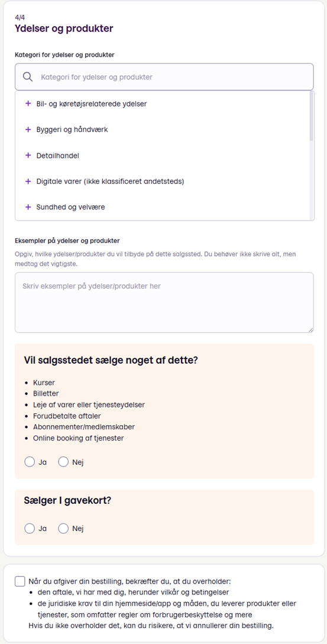This screenshot has width=327, height=644.
Task: Grab the textarea resize handle corner
Action: click(310, 329)
